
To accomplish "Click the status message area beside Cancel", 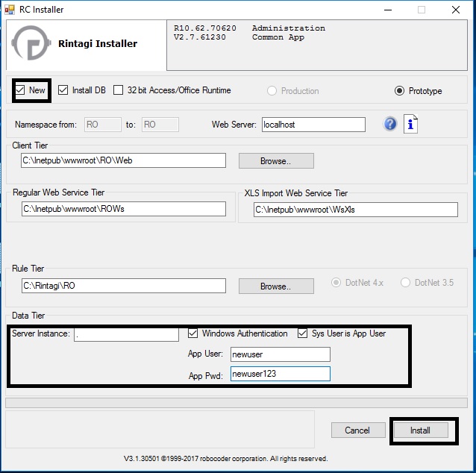I will 160,429.
